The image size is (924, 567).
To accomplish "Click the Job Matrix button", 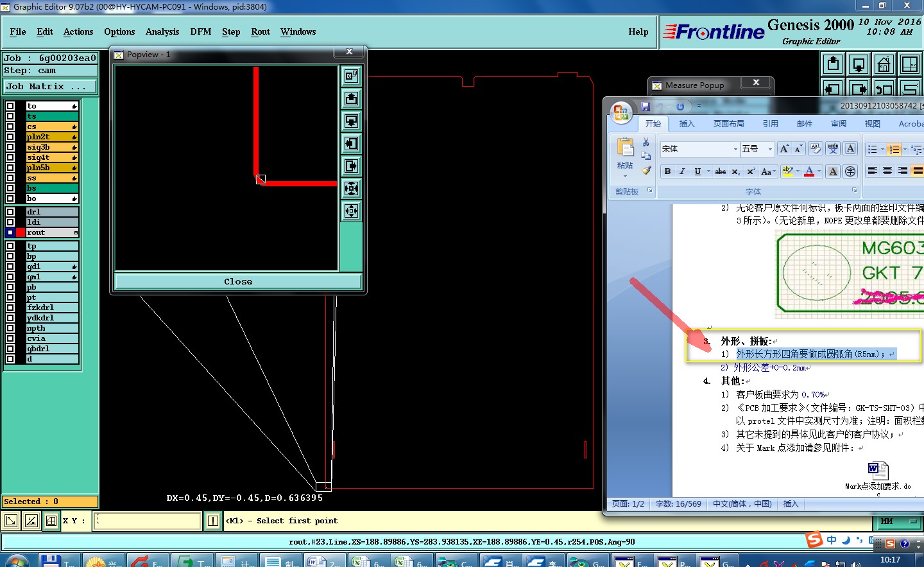I will tap(51, 86).
